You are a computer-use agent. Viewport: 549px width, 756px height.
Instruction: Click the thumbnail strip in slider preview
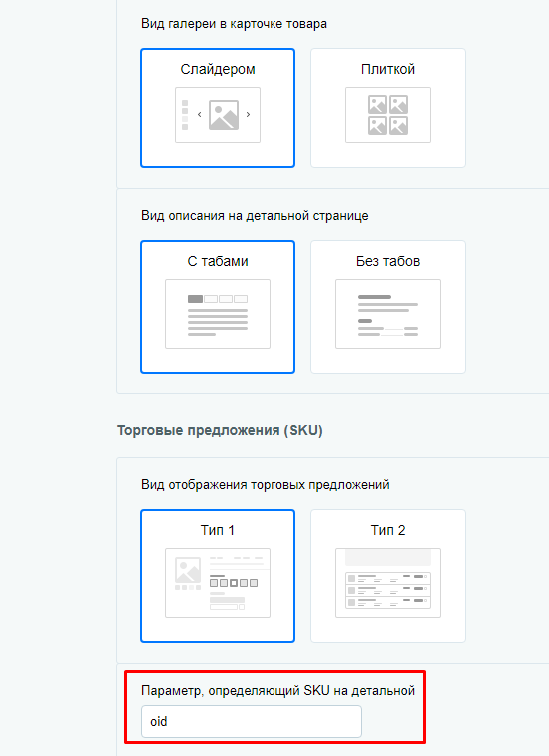(x=185, y=115)
